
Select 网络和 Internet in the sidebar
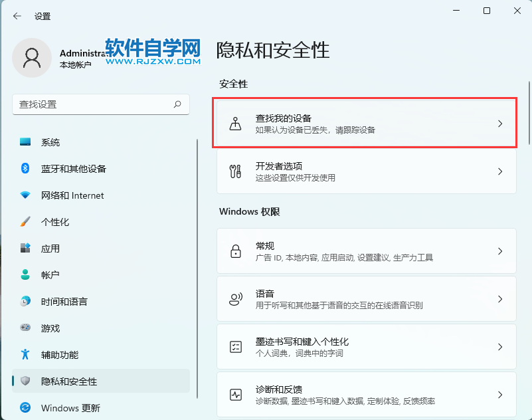tap(72, 195)
